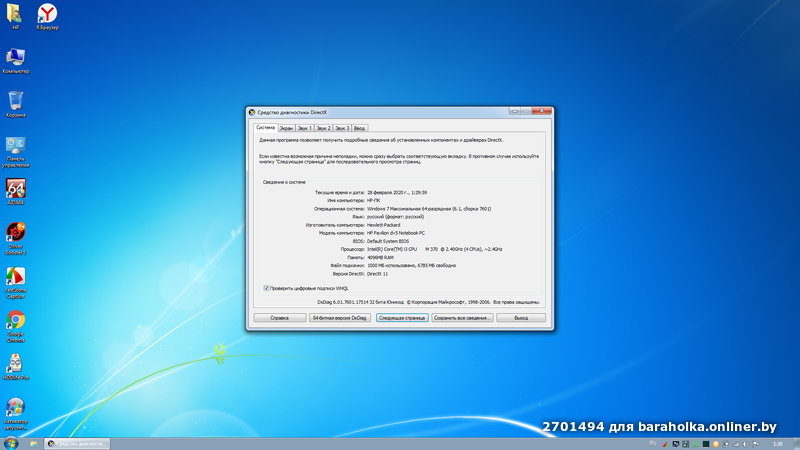Open network signal tray icon
Viewport: 800px width, 450px height.
(x=736, y=444)
